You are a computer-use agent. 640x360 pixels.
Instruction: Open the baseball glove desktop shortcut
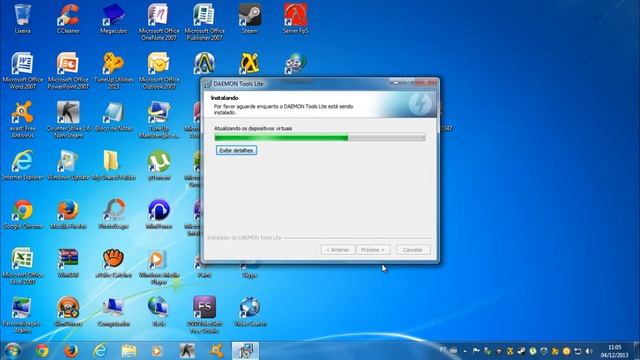point(113,263)
